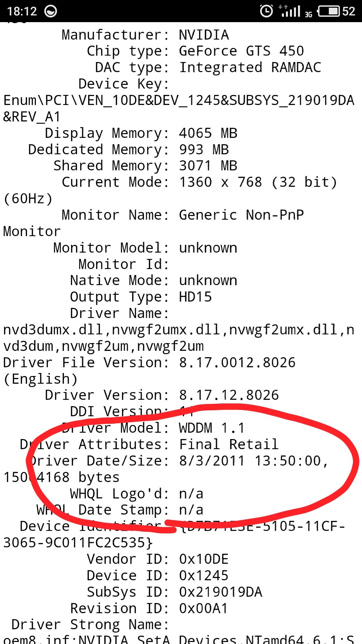Tap the Driver Attributes Final Retail text
Image resolution: width=362 pixels, height=644 pixels.
pos(149,444)
